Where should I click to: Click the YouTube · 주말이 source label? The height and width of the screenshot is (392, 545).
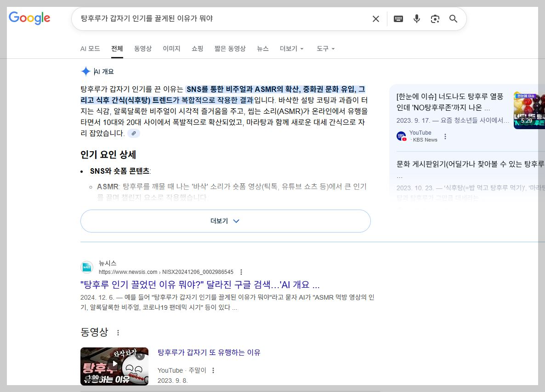pos(182,370)
